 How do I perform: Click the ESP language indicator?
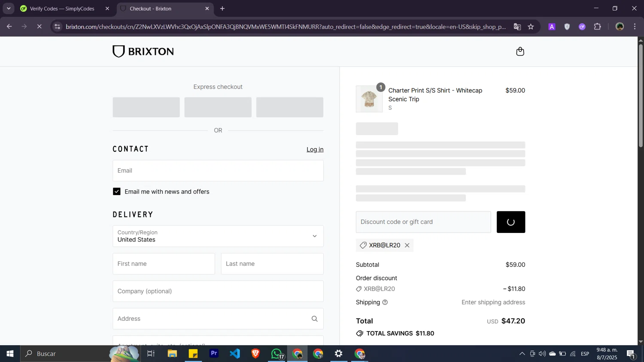[x=585, y=354]
